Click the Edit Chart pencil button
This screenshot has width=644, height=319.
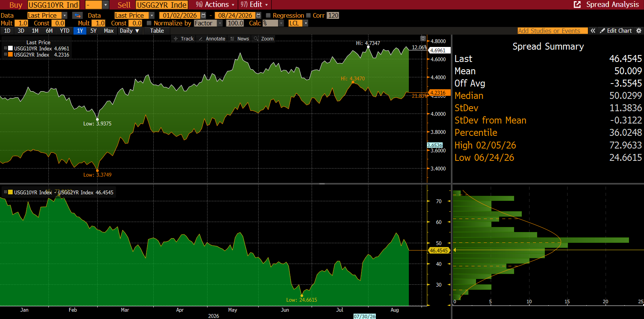coord(616,31)
